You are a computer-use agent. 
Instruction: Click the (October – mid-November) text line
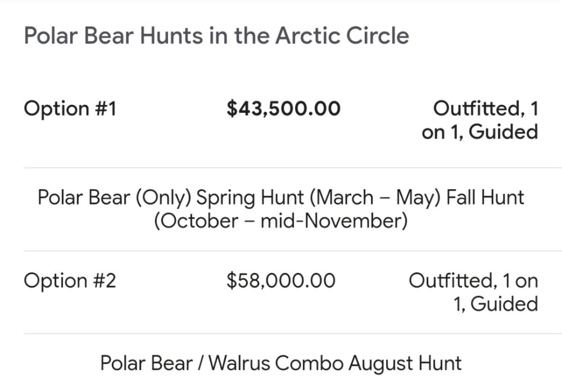[280, 221]
